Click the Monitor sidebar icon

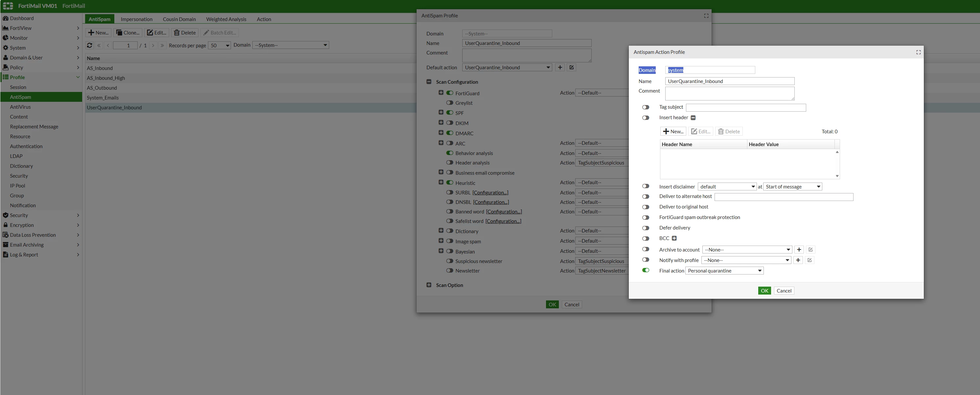click(x=5, y=38)
